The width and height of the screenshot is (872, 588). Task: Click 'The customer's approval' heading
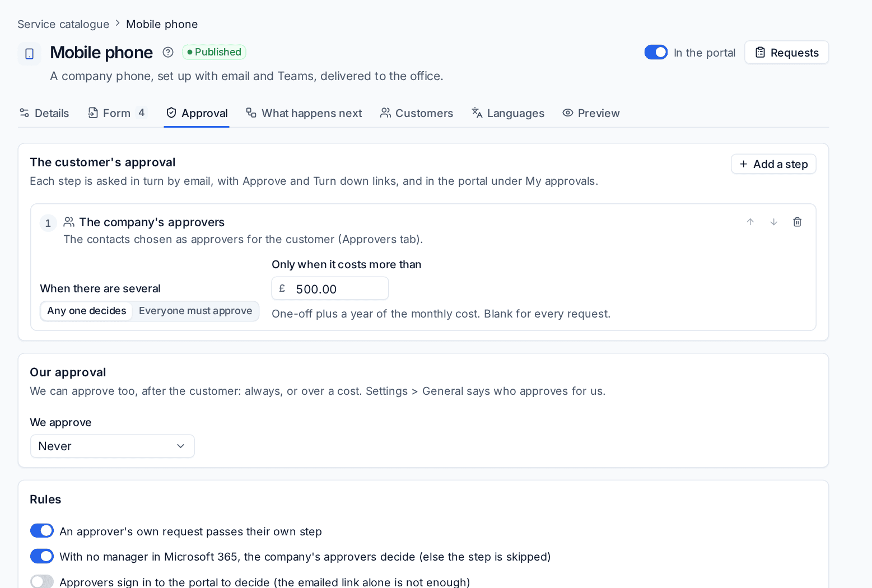coord(102,162)
